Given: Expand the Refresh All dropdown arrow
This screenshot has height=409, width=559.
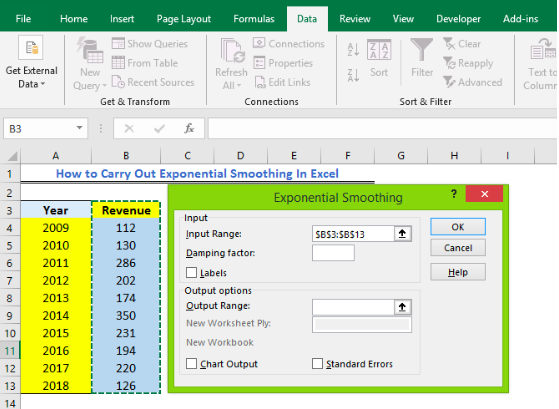Looking at the screenshot, I should click(x=239, y=86).
